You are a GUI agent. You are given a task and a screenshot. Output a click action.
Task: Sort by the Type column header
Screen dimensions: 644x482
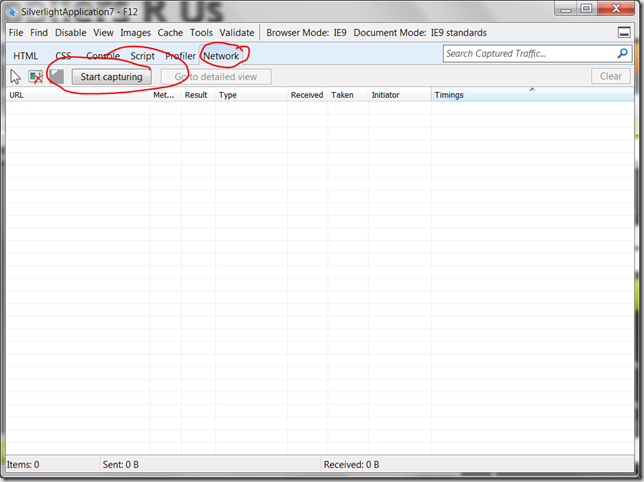point(251,95)
